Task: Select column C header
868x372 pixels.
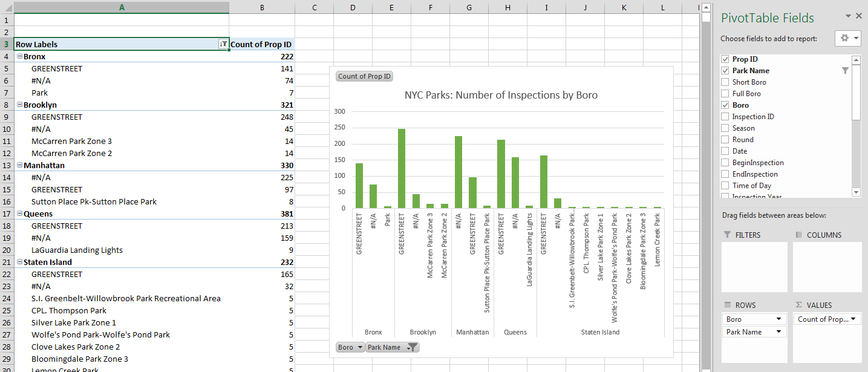Action: point(315,7)
